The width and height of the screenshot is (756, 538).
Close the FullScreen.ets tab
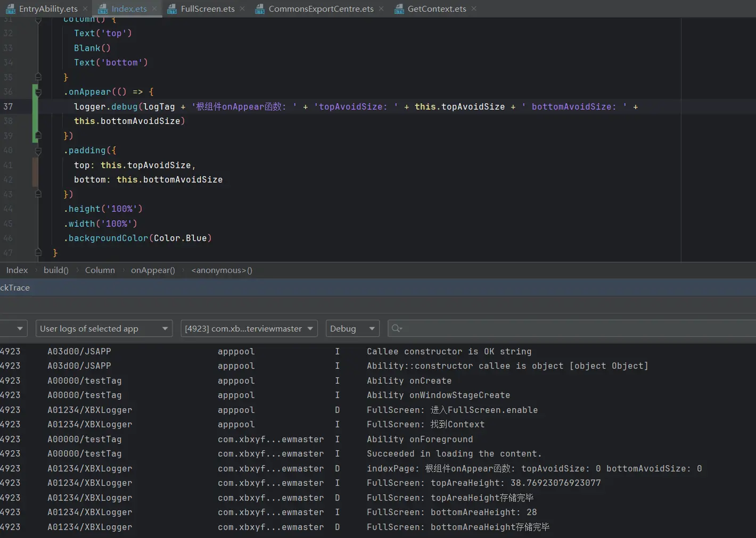pos(242,9)
